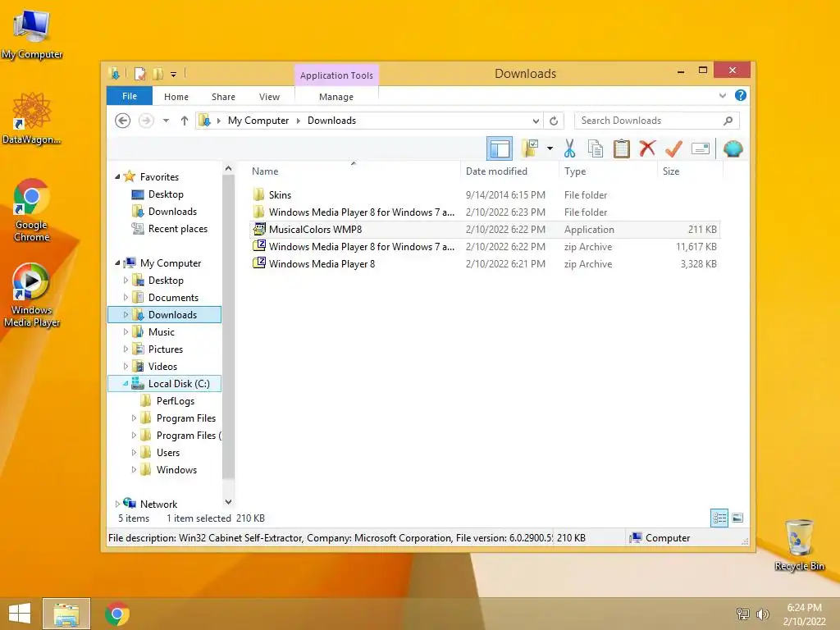
Task: Click the orange checkmark Properties icon
Action: click(x=673, y=148)
